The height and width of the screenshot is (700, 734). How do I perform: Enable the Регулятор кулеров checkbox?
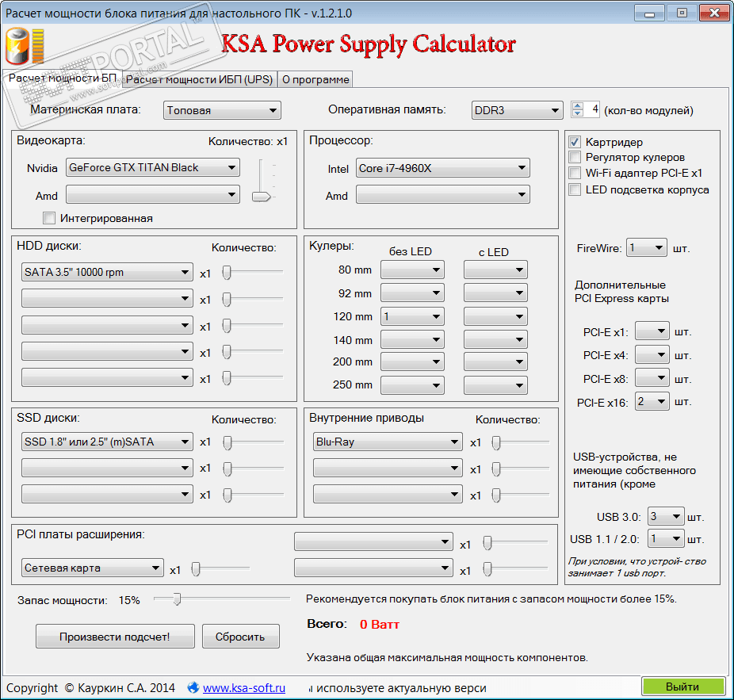tap(575, 157)
